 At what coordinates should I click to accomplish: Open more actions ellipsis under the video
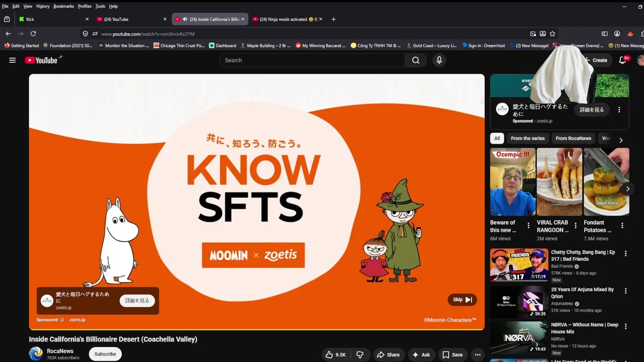point(477,354)
